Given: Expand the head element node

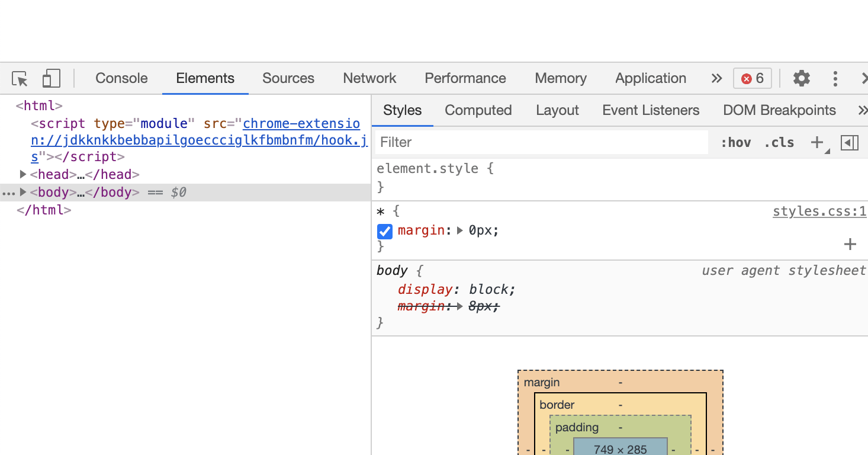Looking at the screenshot, I should pyautogui.click(x=23, y=174).
